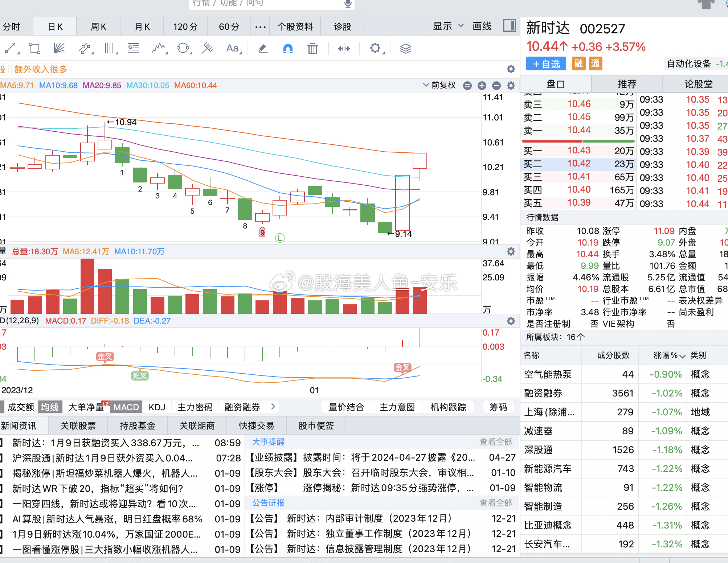
Task: Open volume panel settings gear
Action: 511,251
